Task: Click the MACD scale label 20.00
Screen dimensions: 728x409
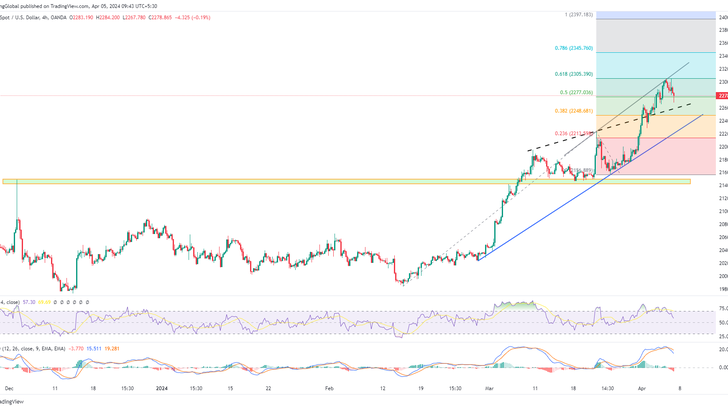Action: [x=723, y=350]
